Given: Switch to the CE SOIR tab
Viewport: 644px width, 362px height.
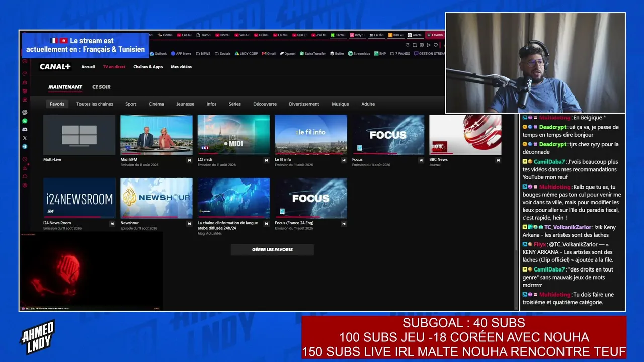Looking at the screenshot, I should [x=101, y=87].
